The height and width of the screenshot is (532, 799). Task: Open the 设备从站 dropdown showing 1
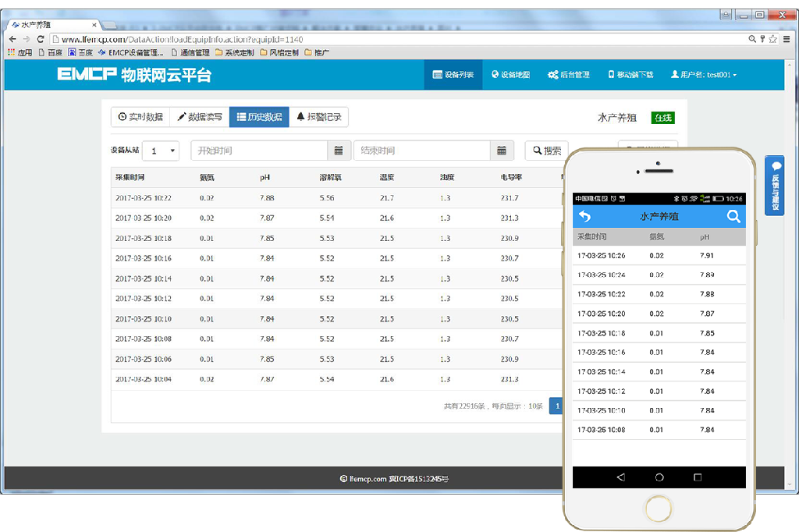pyautogui.click(x=161, y=151)
